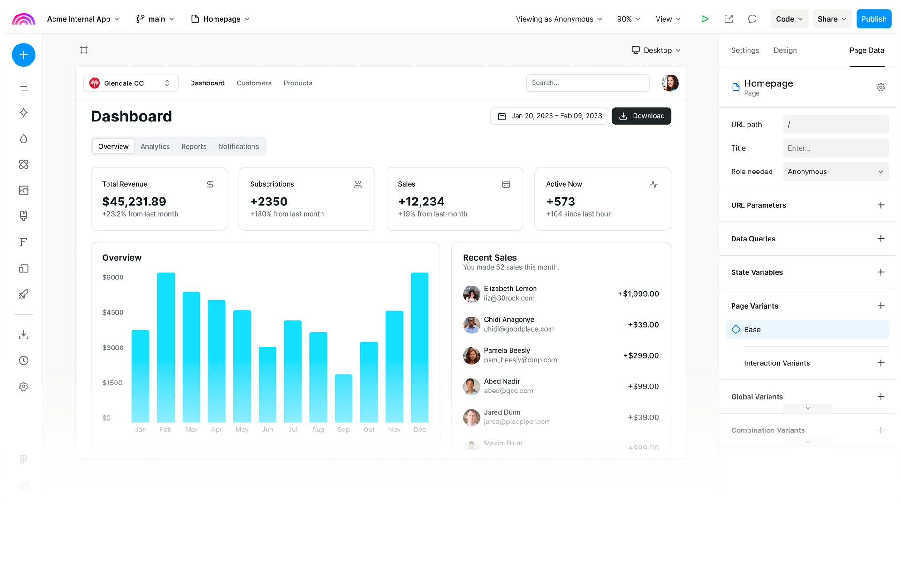Open comments via speech bubble icon
Screen dimensions: 901x588
(752, 19)
